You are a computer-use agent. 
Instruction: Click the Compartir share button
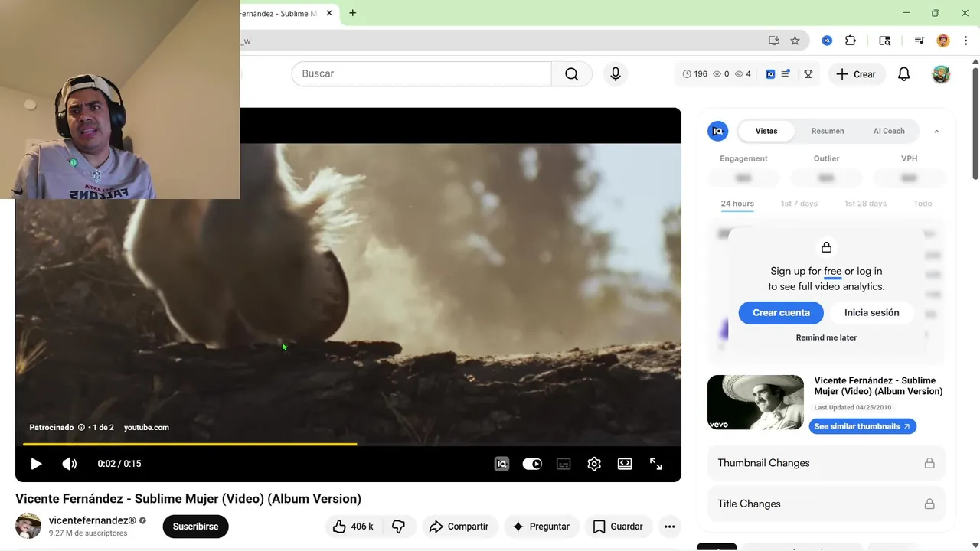coord(459,527)
